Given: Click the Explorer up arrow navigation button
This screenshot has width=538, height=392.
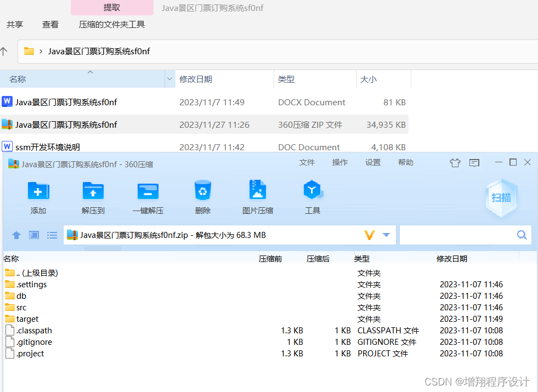Looking at the screenshot, I should click(x=4, y=52).
